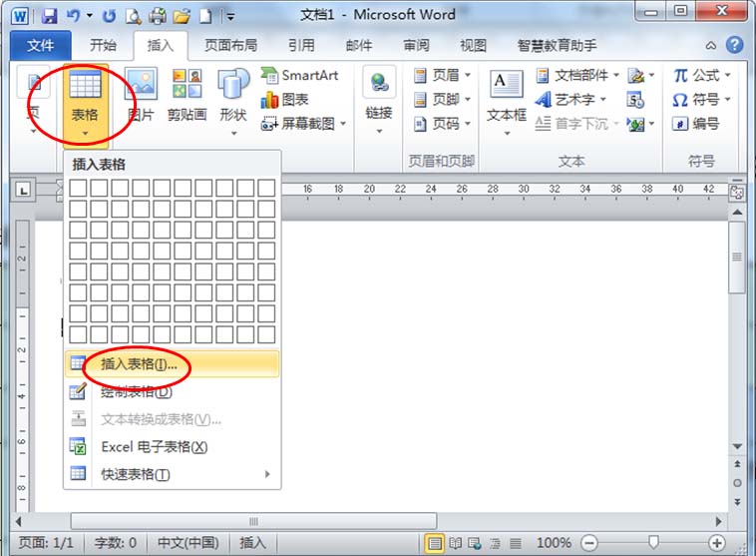Click the 100% zoom level button
This screenshot has height=556, width=756.
tap(554, 543)
